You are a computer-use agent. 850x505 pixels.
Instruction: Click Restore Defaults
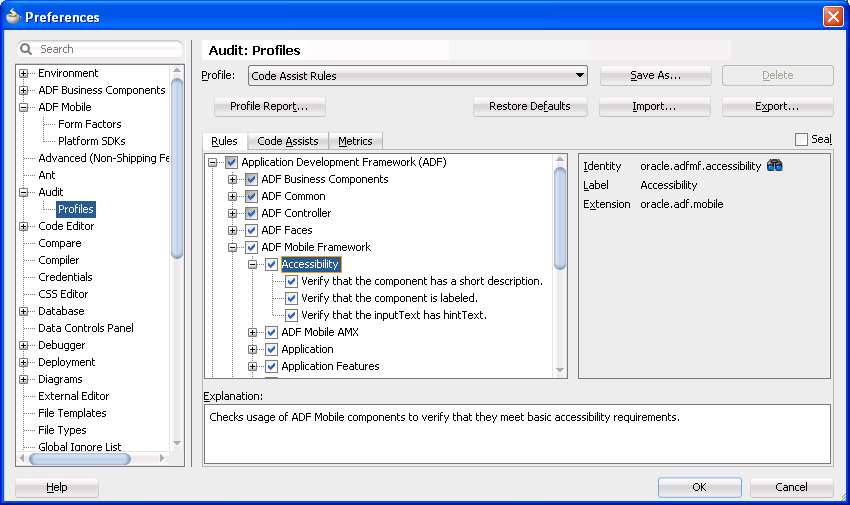pos(530,106)
